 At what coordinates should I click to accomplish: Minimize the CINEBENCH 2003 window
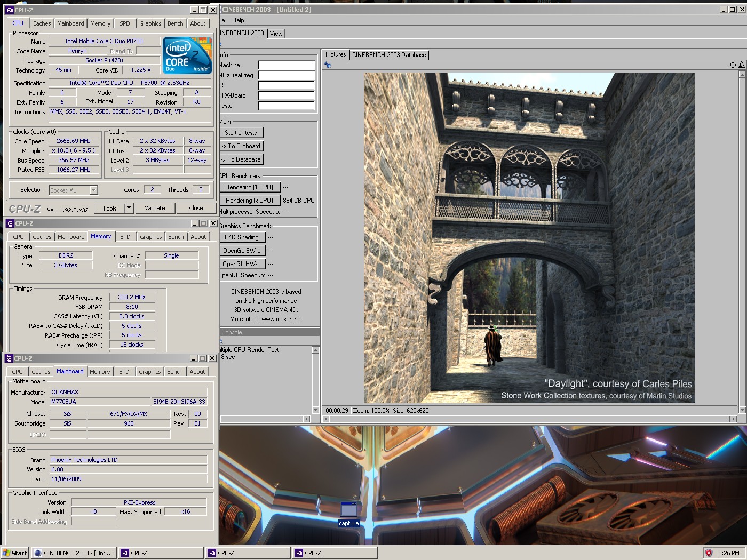point(724,10)
